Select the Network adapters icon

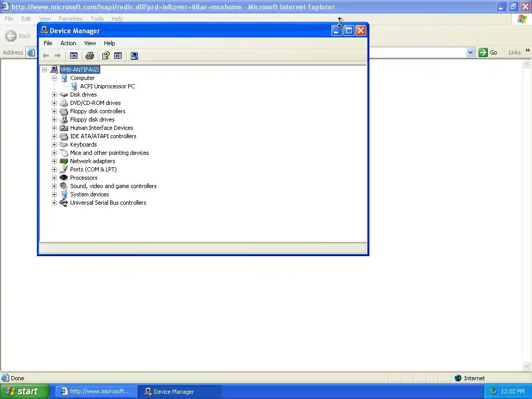(64, 161)
